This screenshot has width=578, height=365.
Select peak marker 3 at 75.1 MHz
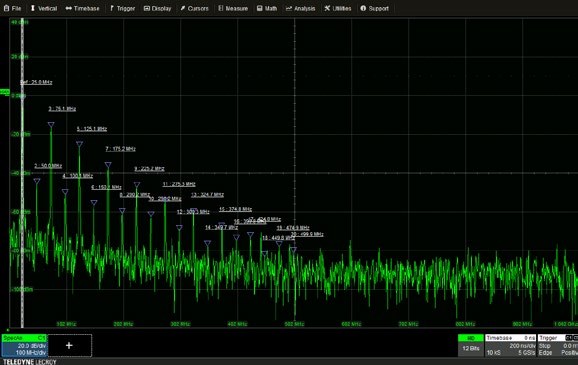tap(51, 125)
